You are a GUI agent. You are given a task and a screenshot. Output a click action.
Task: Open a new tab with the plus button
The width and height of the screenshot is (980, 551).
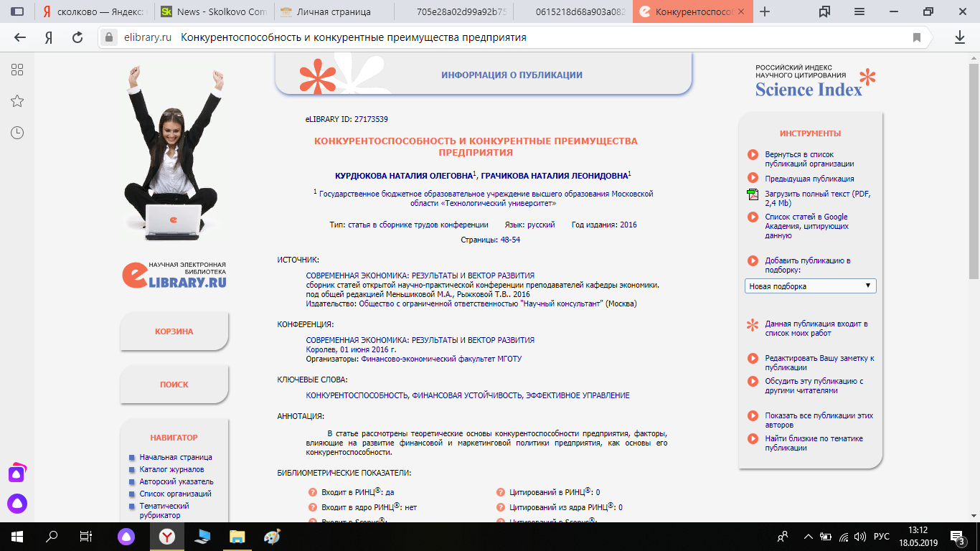[765, 11]
